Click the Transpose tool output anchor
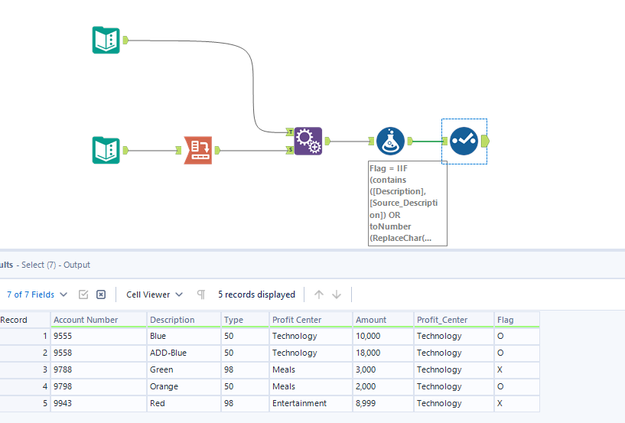 [217, 150]
